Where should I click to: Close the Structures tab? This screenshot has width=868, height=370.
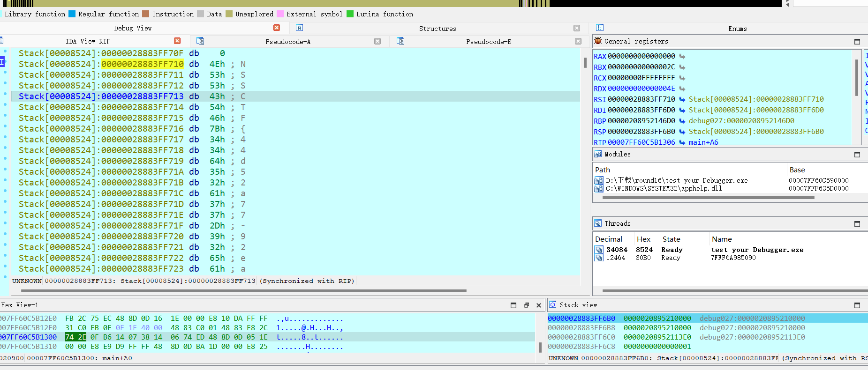click(x=577, y=28)
